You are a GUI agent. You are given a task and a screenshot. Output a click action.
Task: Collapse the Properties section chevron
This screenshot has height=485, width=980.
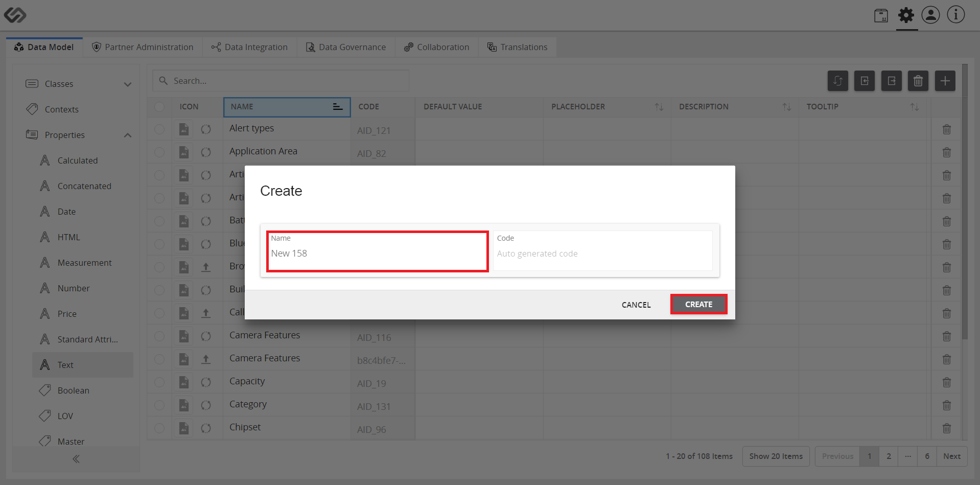[x=128, y=135]
